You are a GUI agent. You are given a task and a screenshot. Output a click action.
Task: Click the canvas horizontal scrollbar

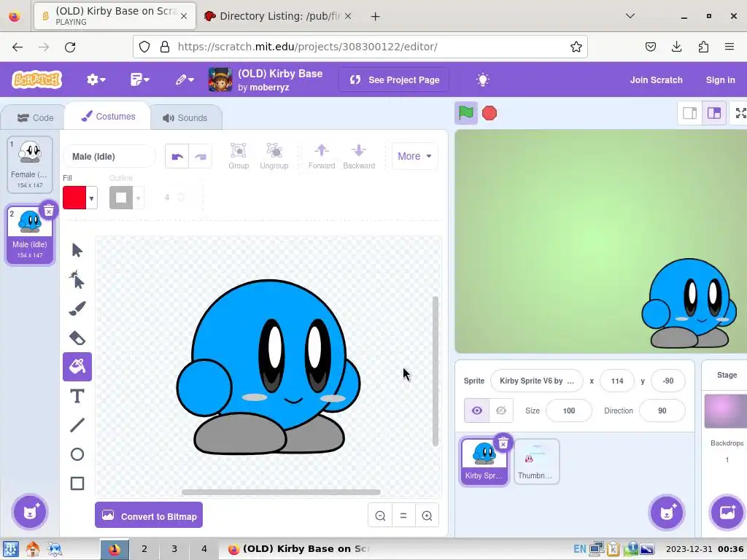tap(281, 492)
